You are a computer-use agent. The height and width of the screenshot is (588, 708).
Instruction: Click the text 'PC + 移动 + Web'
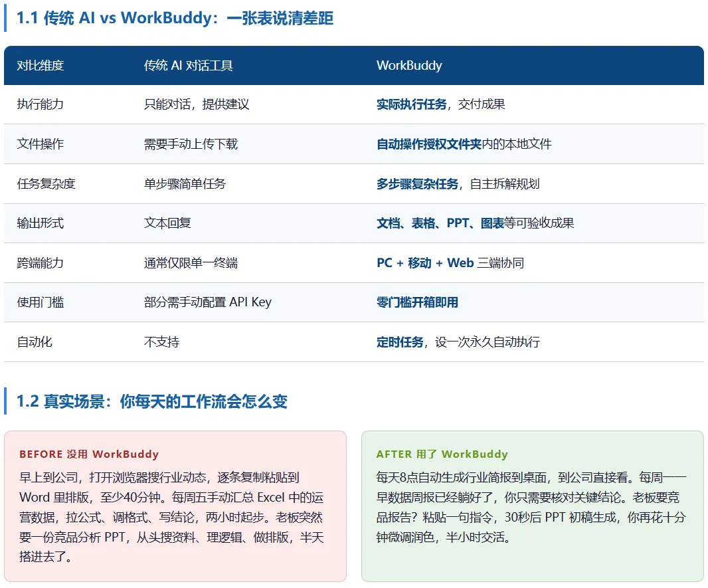coord(425,263)
